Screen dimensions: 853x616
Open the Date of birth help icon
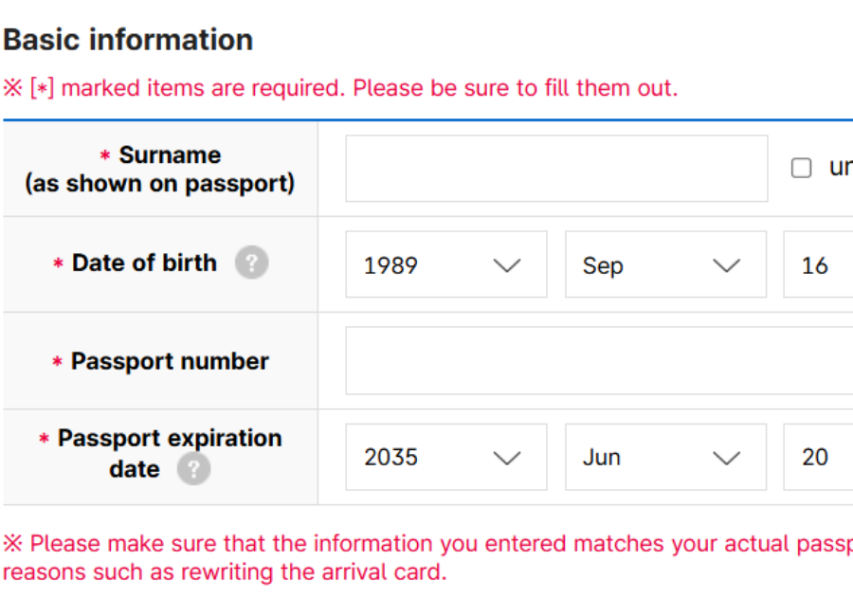(251, 263)
